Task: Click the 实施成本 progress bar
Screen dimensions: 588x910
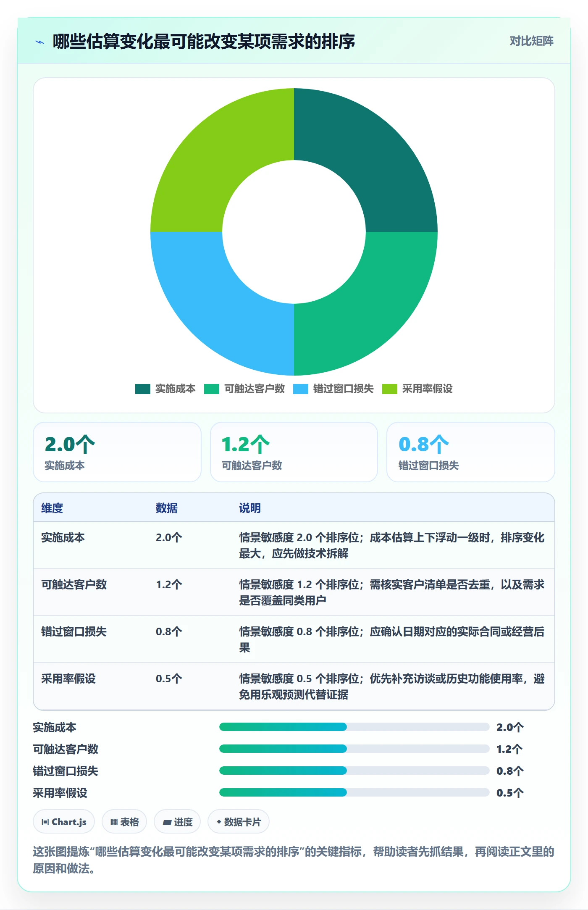Action: tap(354, 727)
